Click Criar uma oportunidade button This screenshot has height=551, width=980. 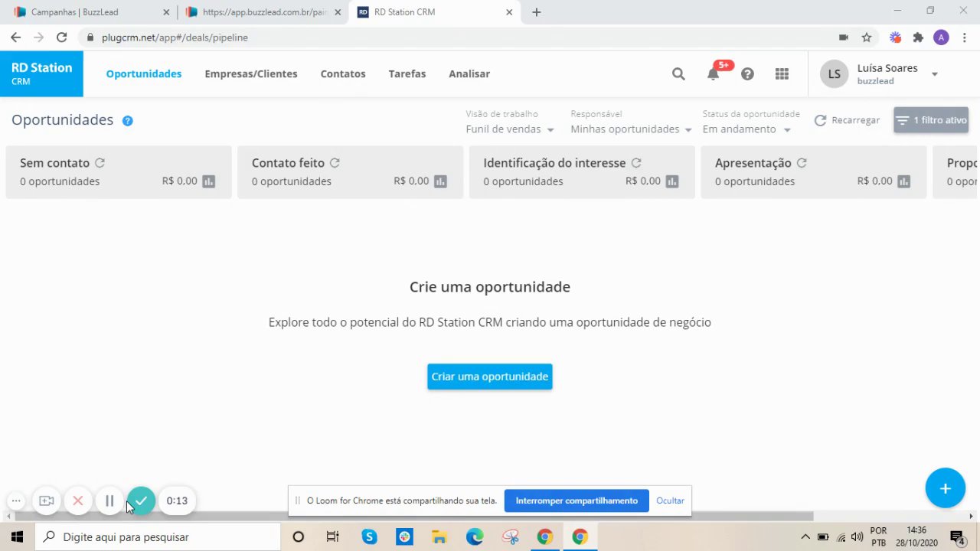tap(490, 377)
